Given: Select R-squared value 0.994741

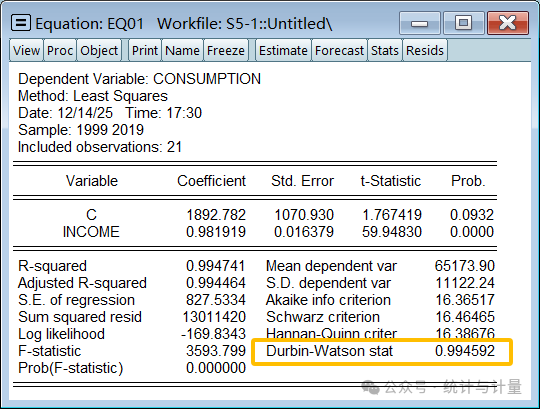Looking at the screenshot, I should click(216, 266).
